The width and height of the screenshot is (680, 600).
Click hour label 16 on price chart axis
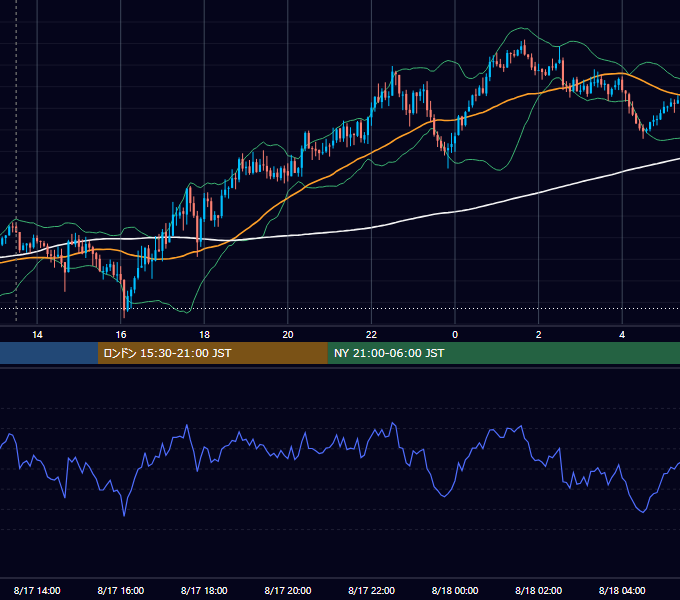pos(121,335)
